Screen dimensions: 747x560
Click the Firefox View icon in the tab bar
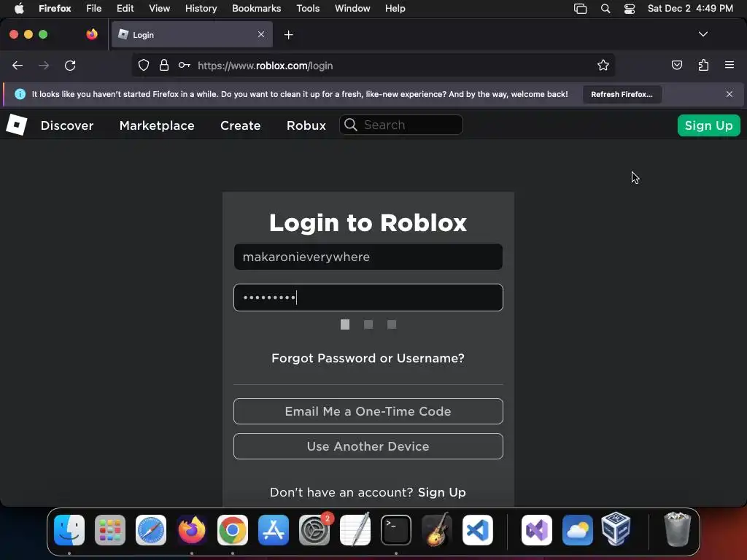click(x=92, y=34)
